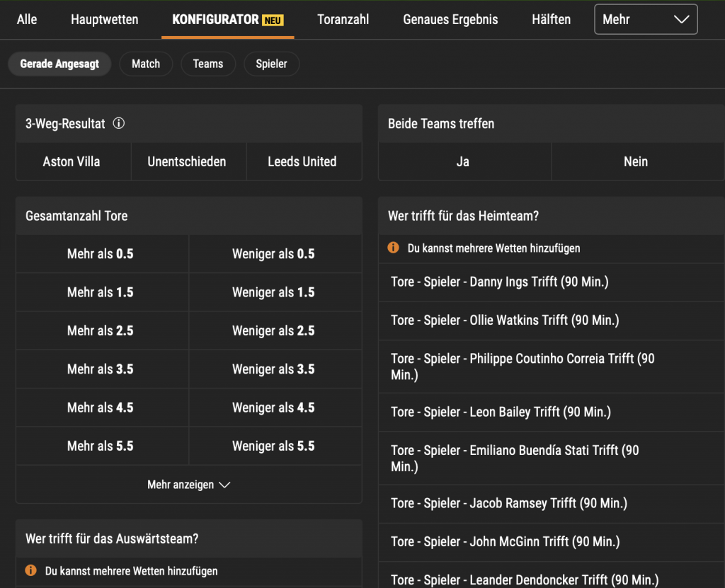
Task: Switch to the Hauptwetten tab
Action: coord(105,20)
